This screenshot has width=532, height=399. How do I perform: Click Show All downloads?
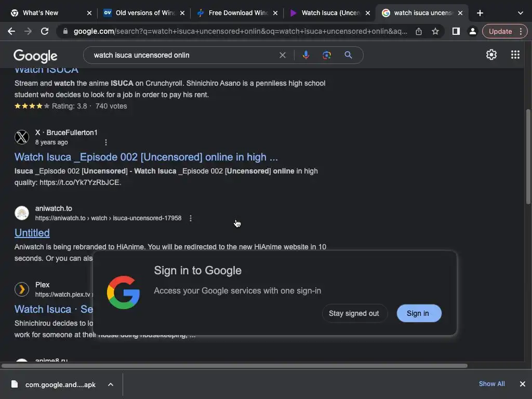point(491,384)
